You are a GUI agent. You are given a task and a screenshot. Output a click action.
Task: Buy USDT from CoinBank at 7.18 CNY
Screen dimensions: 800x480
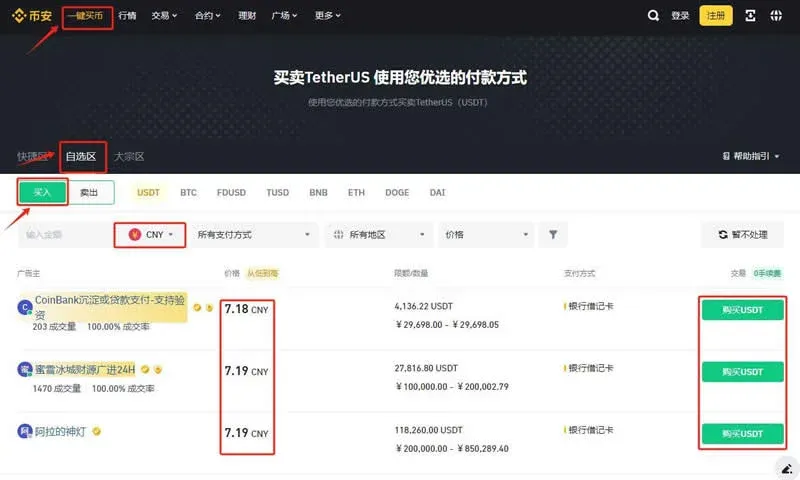(742, 310)
